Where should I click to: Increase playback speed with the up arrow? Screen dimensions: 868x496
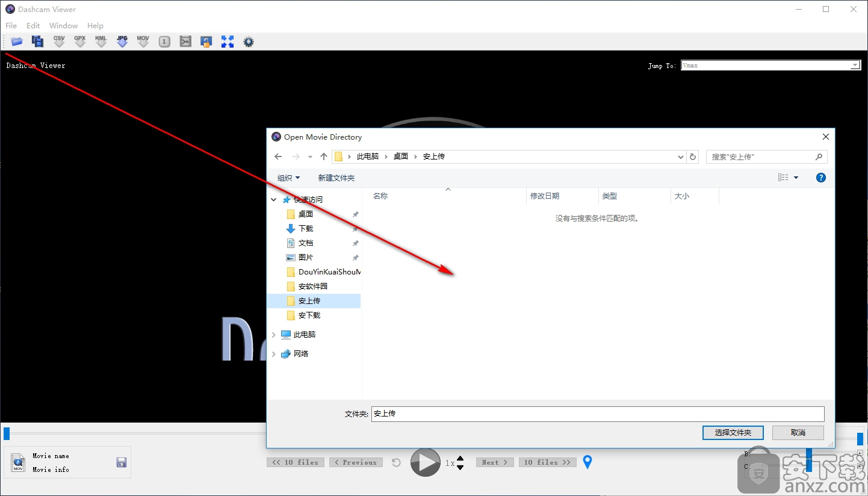460,459
